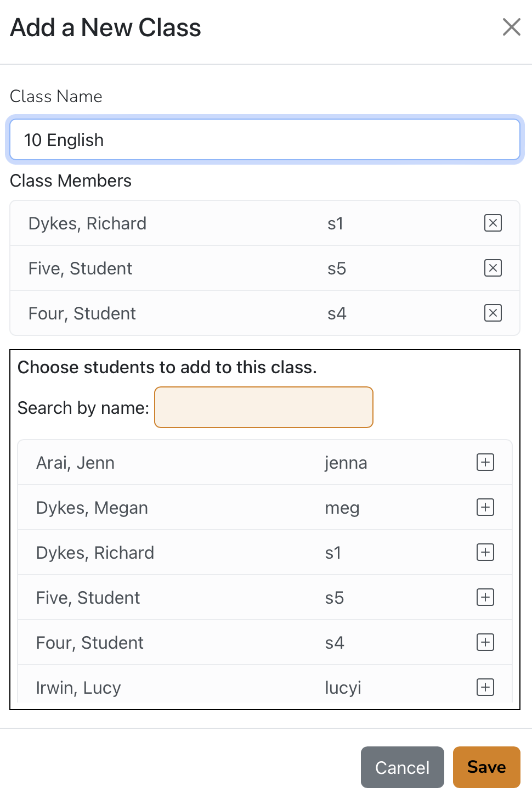The image size is (532, 798).
Task: Add Dykes, Megan to the class
Action: click(x=485, y=508)
